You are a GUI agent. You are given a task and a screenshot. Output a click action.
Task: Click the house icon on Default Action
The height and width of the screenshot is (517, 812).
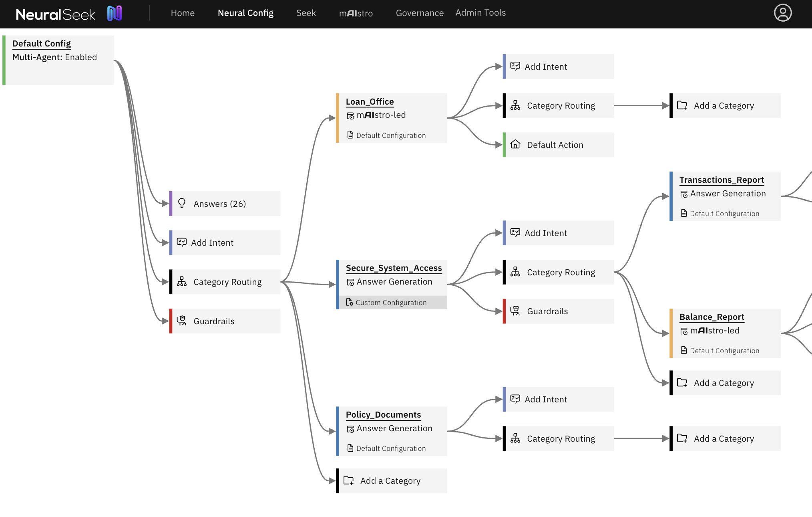[515, 144]
